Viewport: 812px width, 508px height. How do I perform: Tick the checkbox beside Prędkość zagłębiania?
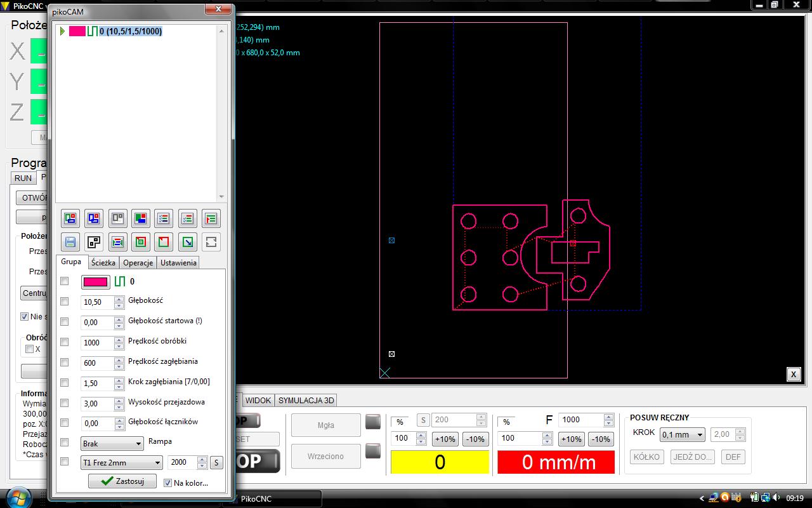tap(64, 362)
